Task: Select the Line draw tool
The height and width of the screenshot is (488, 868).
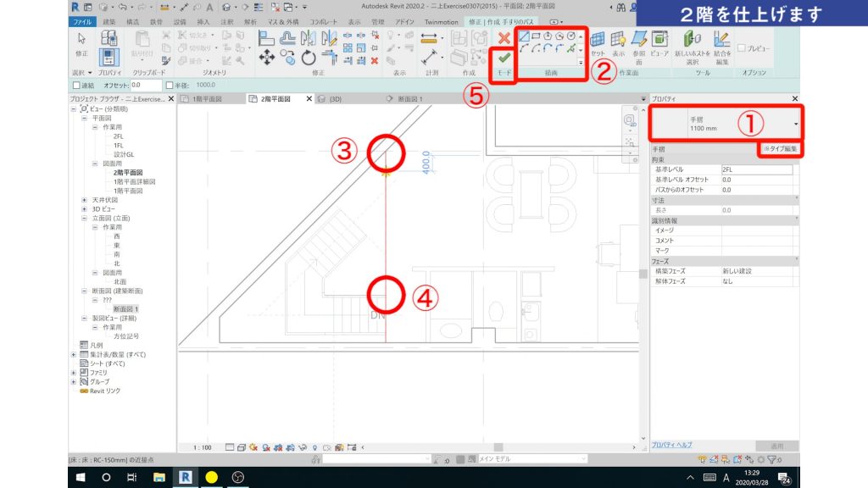Action: click(524, 36)
